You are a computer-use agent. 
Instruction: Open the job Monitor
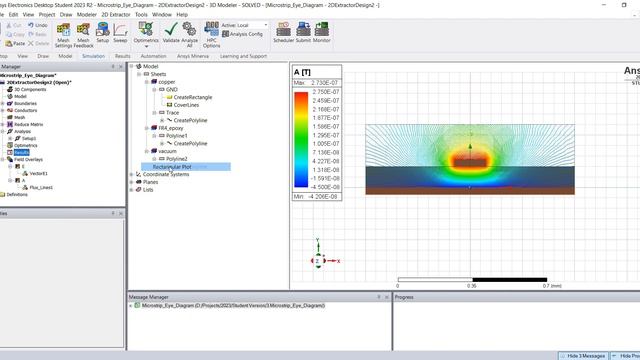322,32
